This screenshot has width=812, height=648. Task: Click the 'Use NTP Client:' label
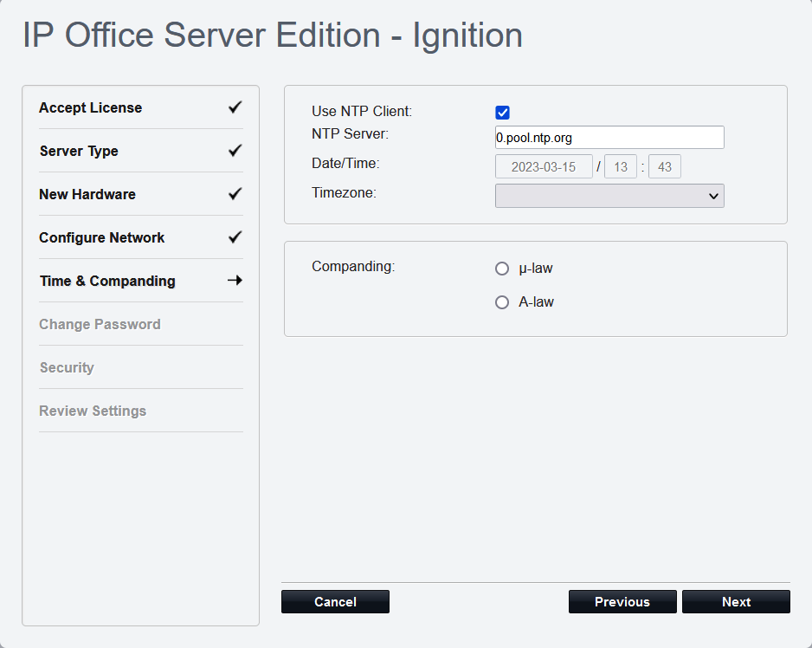pyautogui.click(x=362, y=112)
